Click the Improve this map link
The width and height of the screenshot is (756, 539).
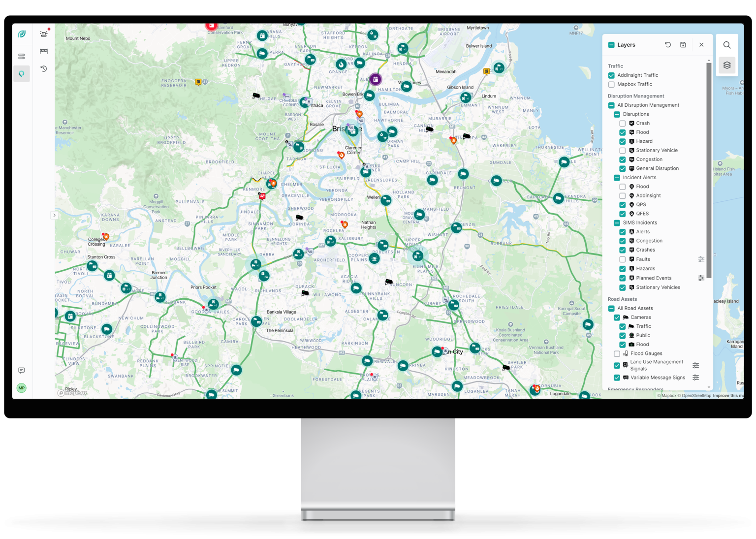pos(728,396)
